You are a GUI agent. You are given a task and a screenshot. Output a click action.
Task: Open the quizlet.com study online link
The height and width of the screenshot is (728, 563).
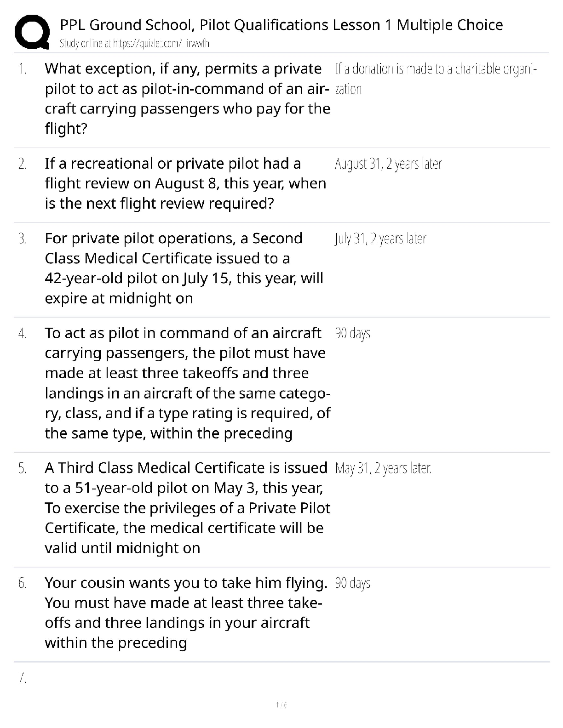(x=134, y=44)
